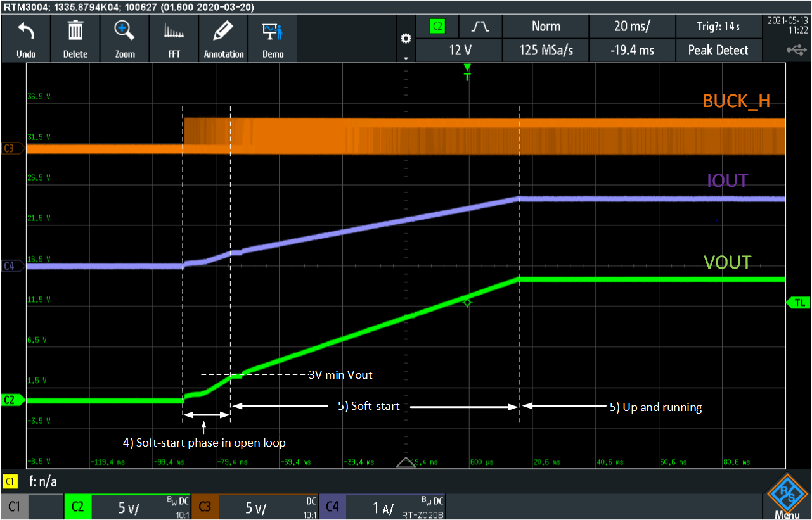
Task: Click the purple C4 color label
Action: click(332, 507)
